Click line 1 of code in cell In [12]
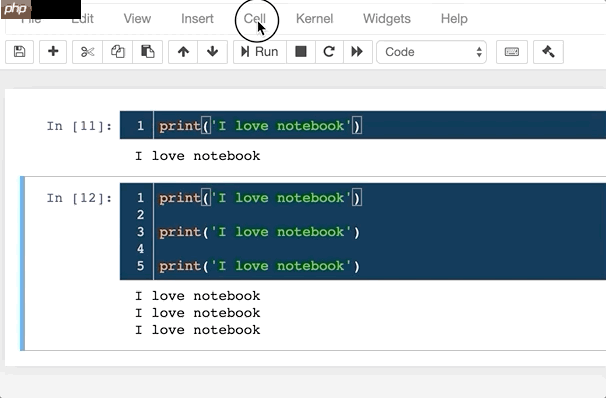Screen dimensions: 606x398 click(260, 198)
